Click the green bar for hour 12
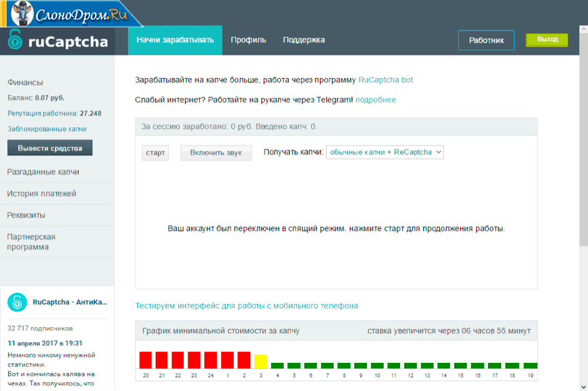This screenshot has width=588, height=391. [x=411, y=365]
